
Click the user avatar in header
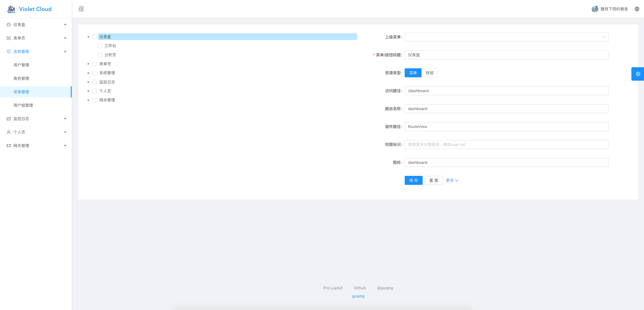point(595,9)
